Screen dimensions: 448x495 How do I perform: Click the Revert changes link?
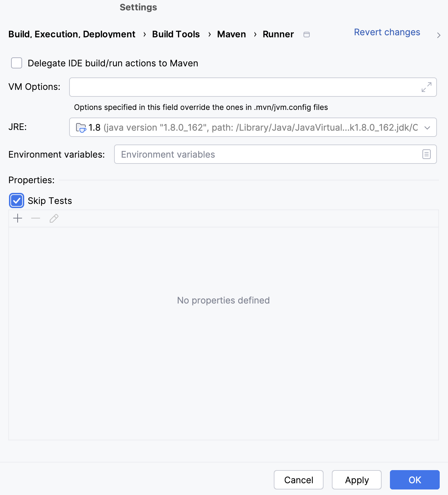pos(387,32)
